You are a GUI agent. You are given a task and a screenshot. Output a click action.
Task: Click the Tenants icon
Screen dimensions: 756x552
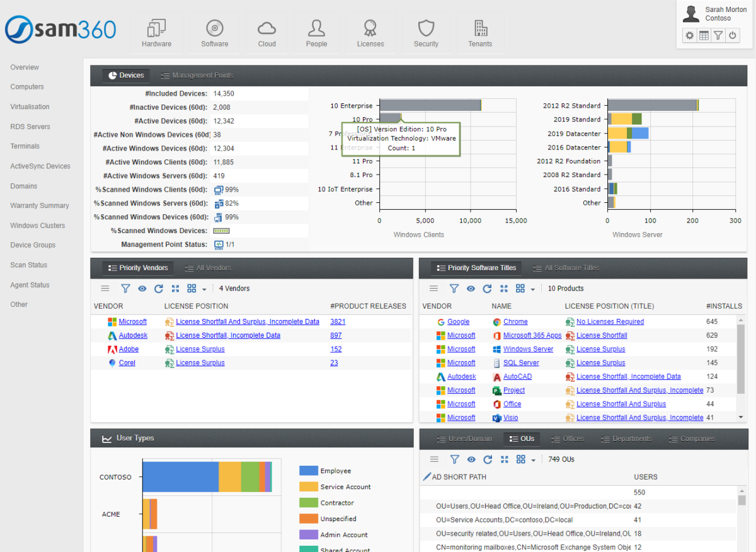(480, 32)
